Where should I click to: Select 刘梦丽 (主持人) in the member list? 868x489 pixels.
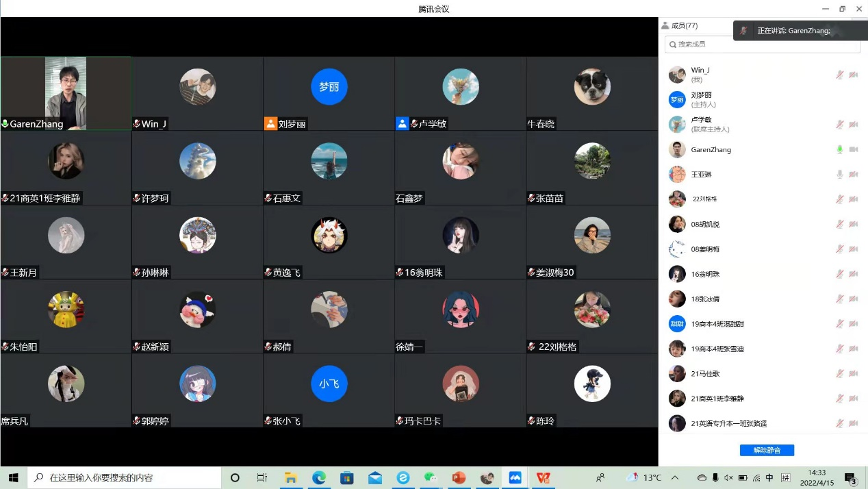coord(701,99)
